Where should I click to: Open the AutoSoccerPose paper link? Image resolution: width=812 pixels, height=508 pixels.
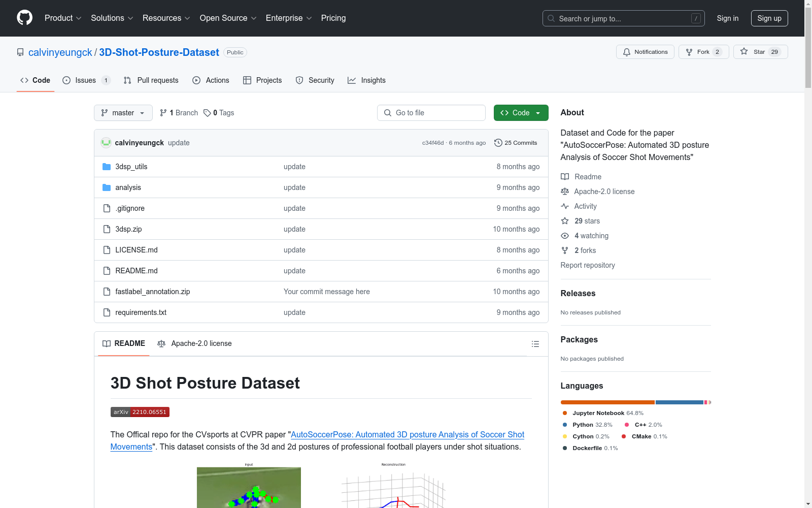[318, 440]
